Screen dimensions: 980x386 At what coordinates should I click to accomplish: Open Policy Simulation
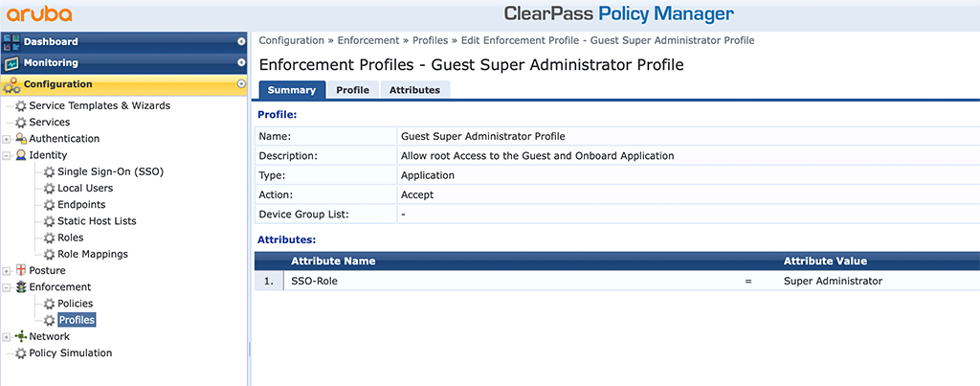click(x=71, y=352)
